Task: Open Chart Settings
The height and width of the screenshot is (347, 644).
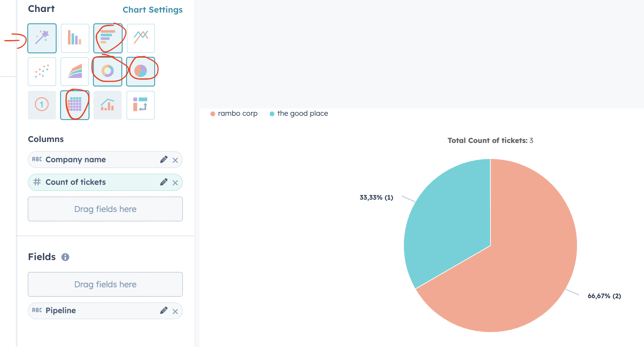Action: (x=153, y=10)
